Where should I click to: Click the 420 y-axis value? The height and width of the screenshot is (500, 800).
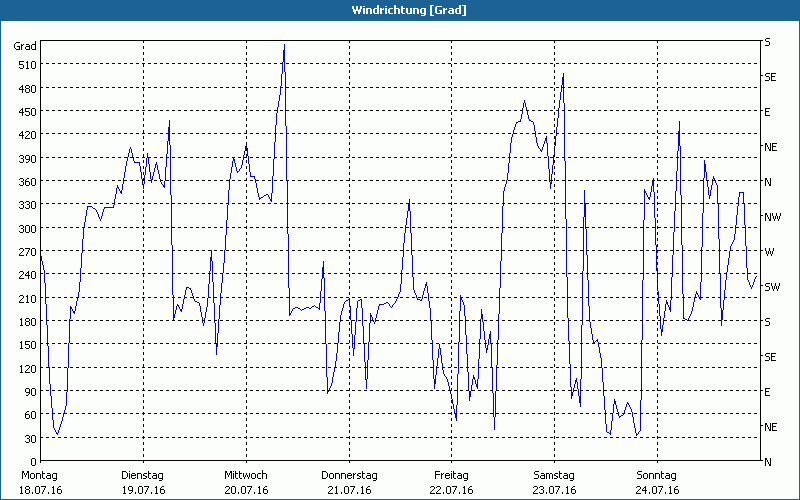tap(28, 135)
